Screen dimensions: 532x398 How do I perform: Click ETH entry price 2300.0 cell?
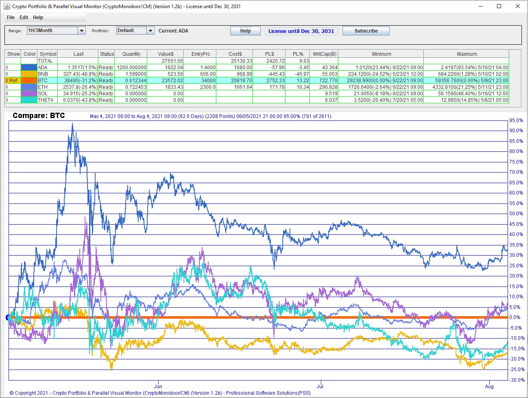click(200, 87)
